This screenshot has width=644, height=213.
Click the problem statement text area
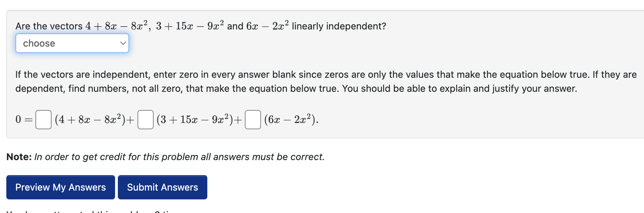point(200,26)
